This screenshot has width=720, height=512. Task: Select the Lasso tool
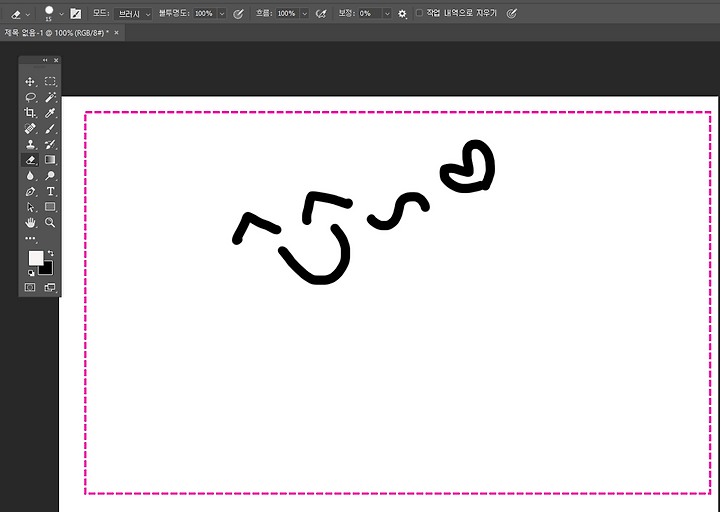pyautogui.click(x=30, y=97)
